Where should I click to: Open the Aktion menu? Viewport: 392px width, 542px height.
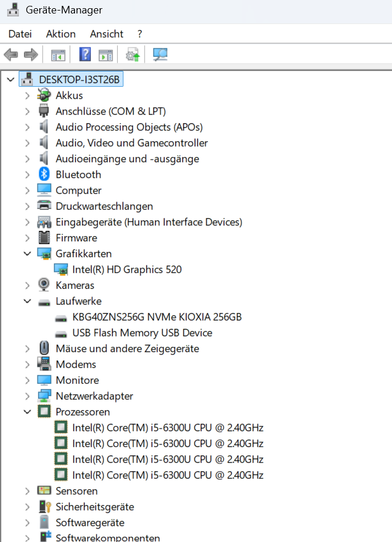pyautogui.click(x=61, y=34)
